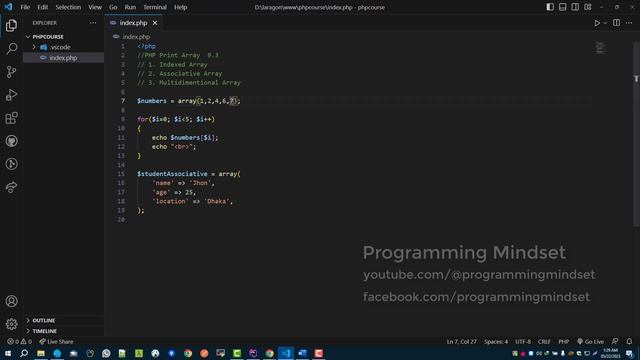Open the run button dropdown arrow
The width and height of the screenshot is (640, 360).
point(605,23)
